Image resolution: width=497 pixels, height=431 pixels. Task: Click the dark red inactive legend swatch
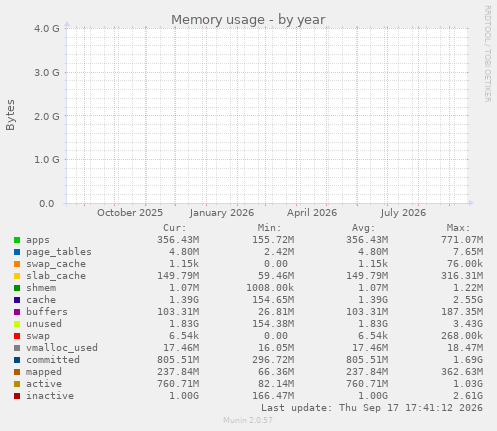(x=17, y=396)
